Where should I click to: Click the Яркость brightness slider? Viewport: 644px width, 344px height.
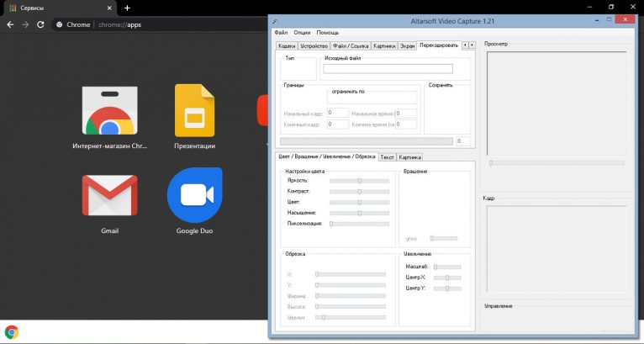click(359, 180)
